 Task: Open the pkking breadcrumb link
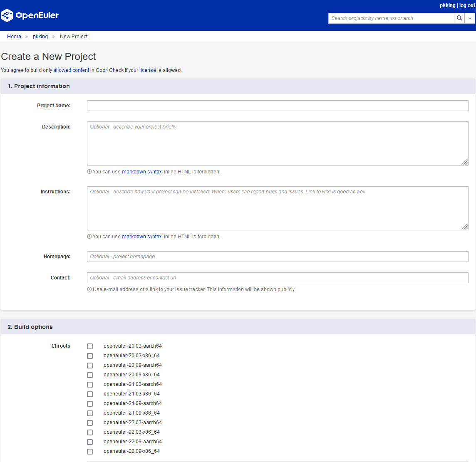click(x=40, y=37)
